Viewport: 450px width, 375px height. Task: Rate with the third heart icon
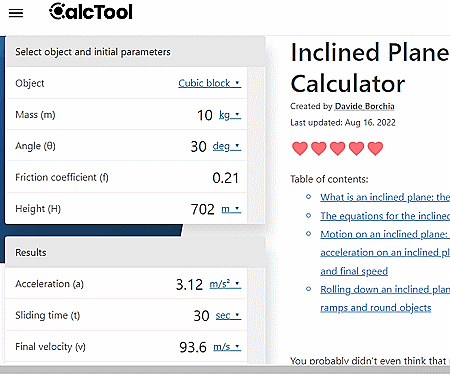click(337, 148)
